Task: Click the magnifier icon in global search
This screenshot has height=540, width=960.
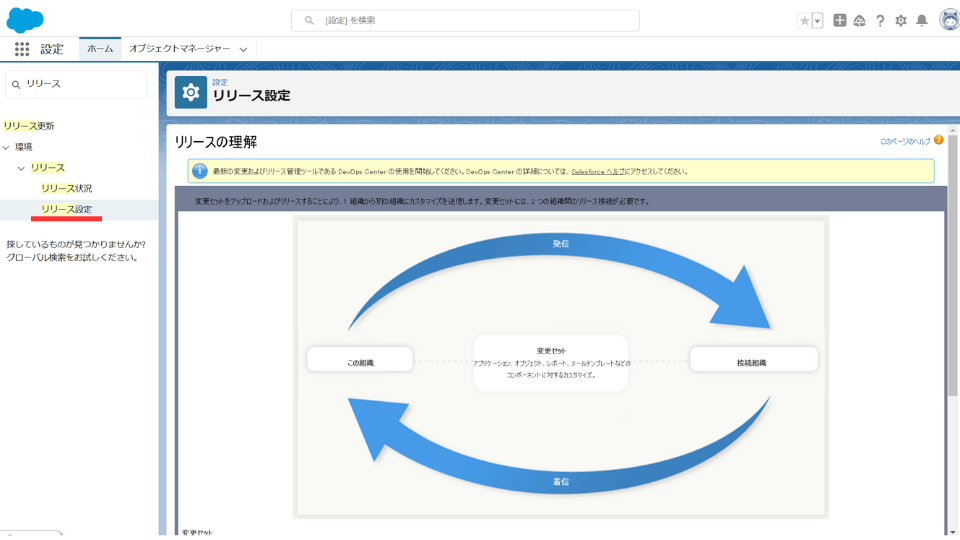Action: (x=309, y=21)
